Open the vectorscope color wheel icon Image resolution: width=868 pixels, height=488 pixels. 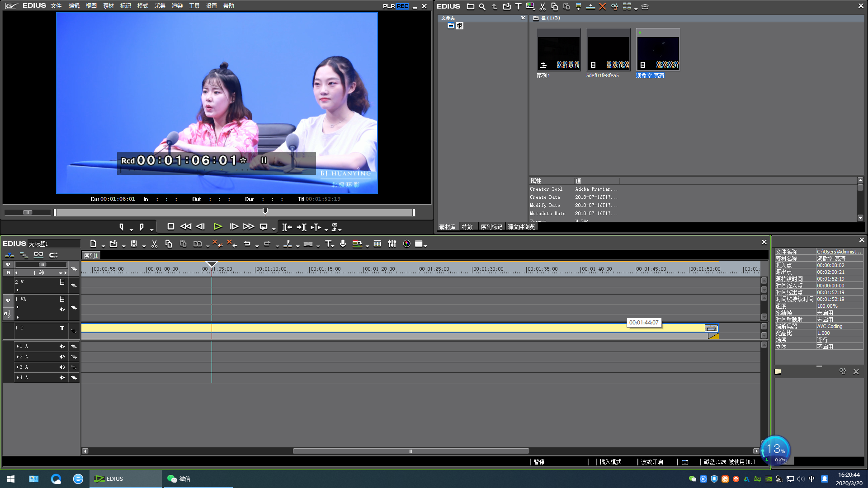click(x=406, y=244)
